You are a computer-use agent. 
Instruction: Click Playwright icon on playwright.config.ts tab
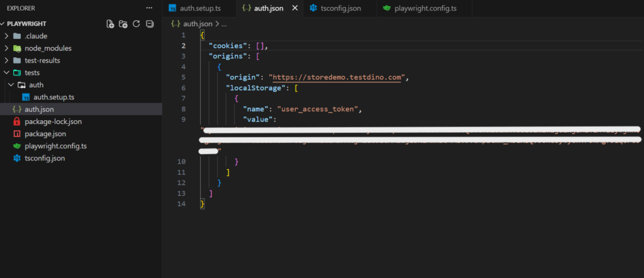(x=387, y=8)
